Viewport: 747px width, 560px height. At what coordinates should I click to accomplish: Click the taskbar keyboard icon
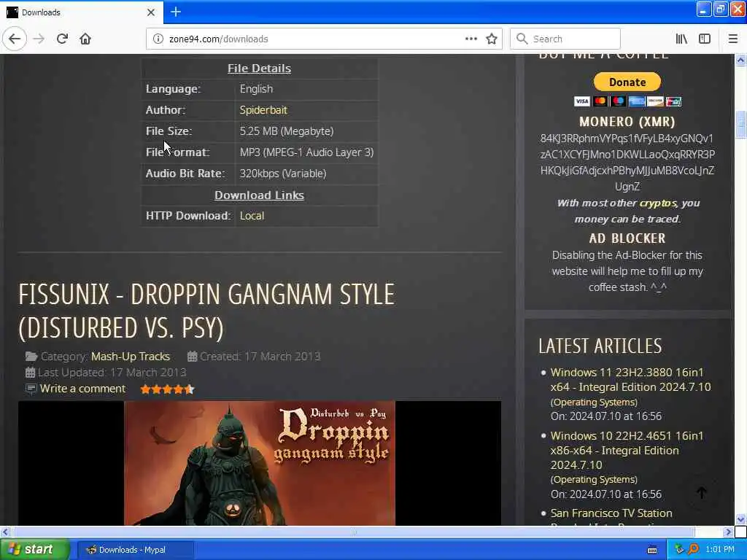point(652,550)
